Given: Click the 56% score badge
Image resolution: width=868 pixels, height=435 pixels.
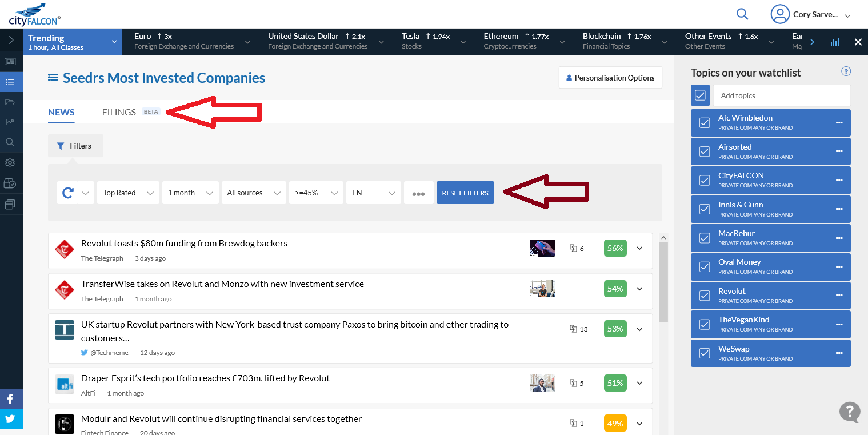Looking at the screenshot, I should coord(615,248).
